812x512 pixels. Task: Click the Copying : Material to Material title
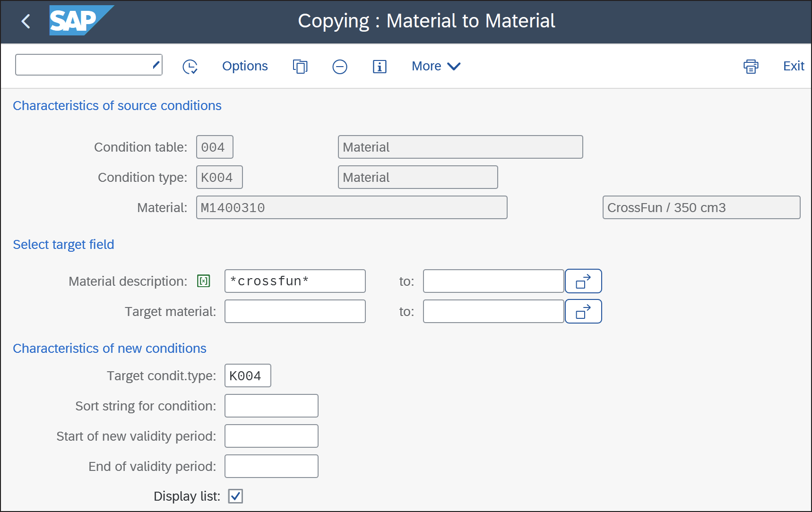427,21
